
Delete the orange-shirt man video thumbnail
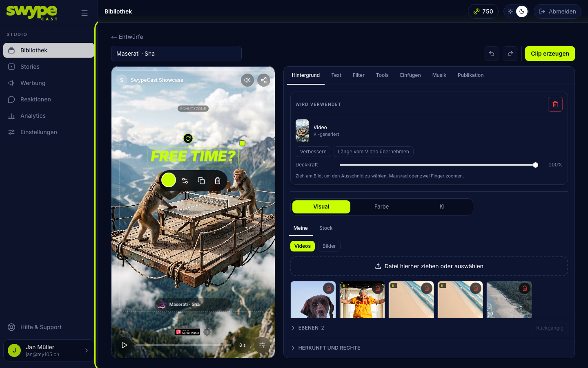tap(378, 288)
